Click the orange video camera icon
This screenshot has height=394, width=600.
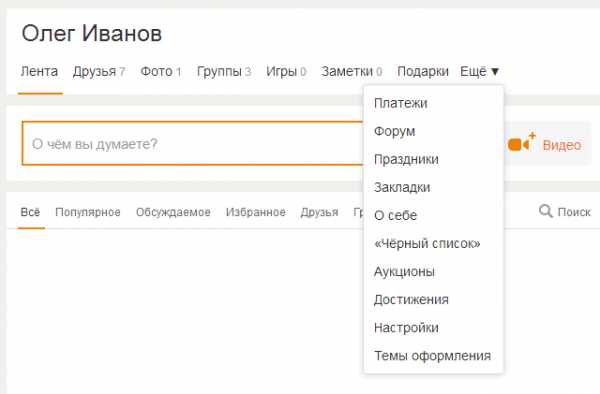pos(522,143)
